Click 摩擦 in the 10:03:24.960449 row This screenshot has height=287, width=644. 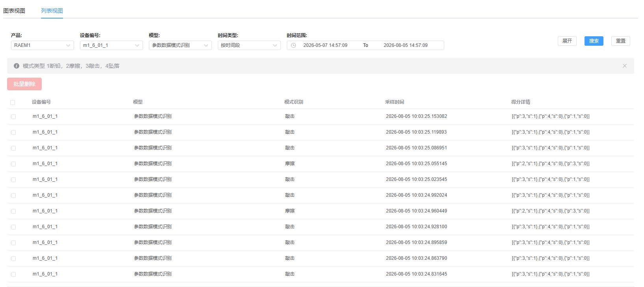(x=290, y=211)
